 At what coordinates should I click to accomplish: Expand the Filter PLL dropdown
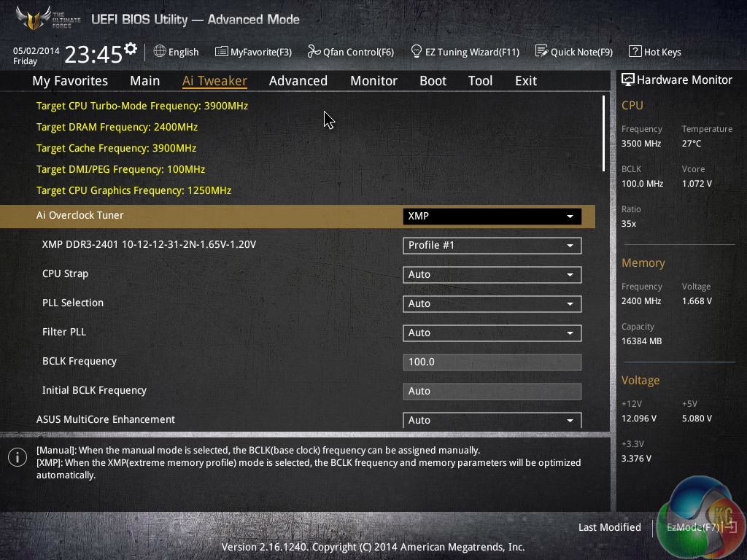point(492,333)
